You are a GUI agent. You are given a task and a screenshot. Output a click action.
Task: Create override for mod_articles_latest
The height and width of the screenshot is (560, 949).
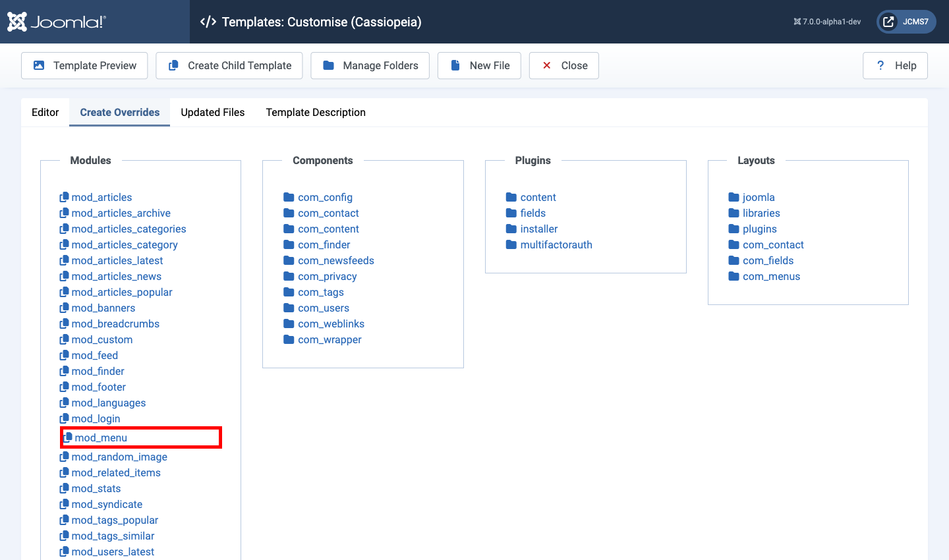coord(111,260)
